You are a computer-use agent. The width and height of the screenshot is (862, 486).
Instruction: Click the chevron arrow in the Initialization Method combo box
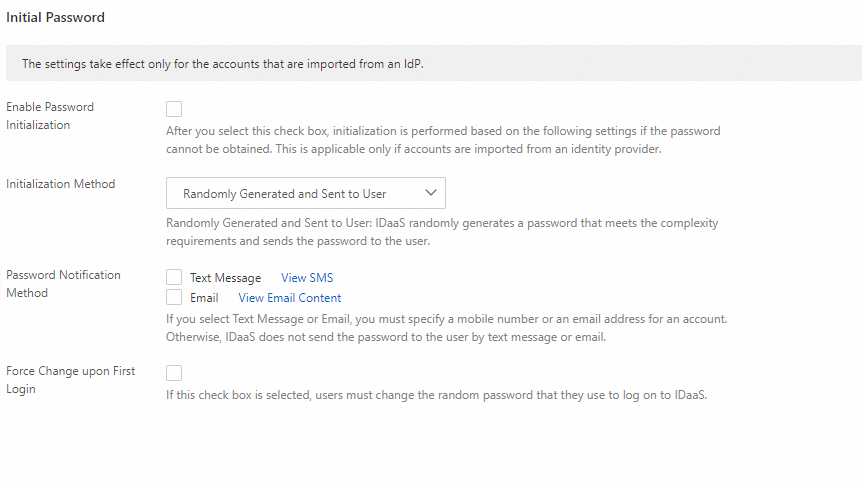(431, 193)
